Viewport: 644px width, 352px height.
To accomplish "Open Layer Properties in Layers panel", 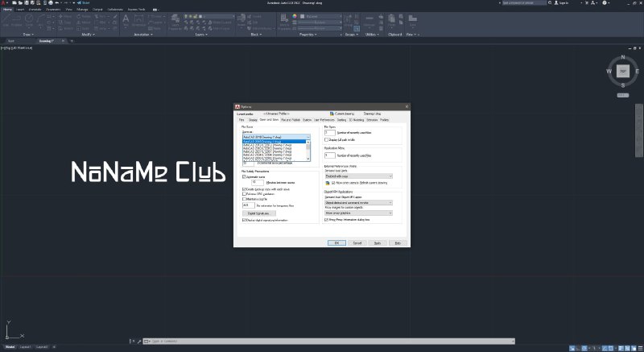I will [175, 22].
